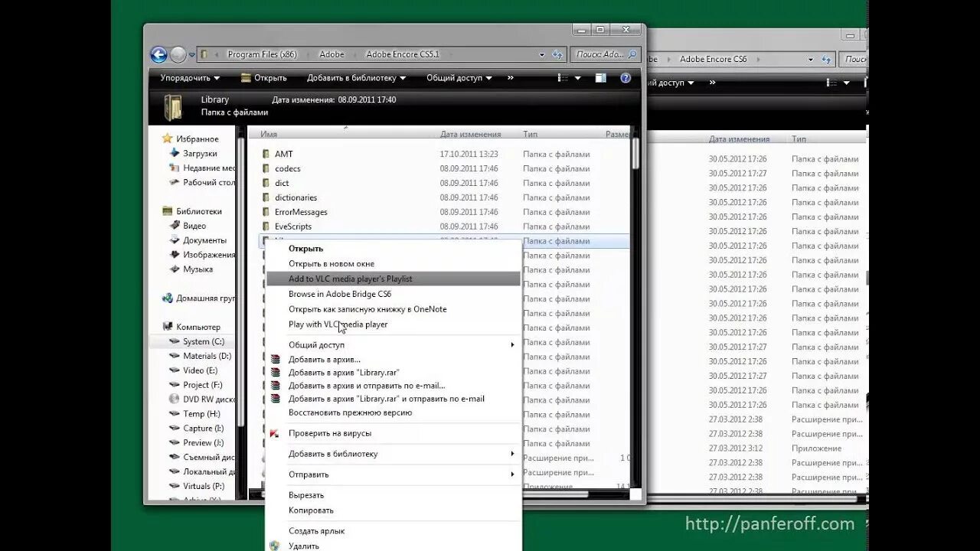Click WinRAR icon beside Добавить в архив...
The height and width of the screenshot is (551, 980).
click(x=276, y=359)
